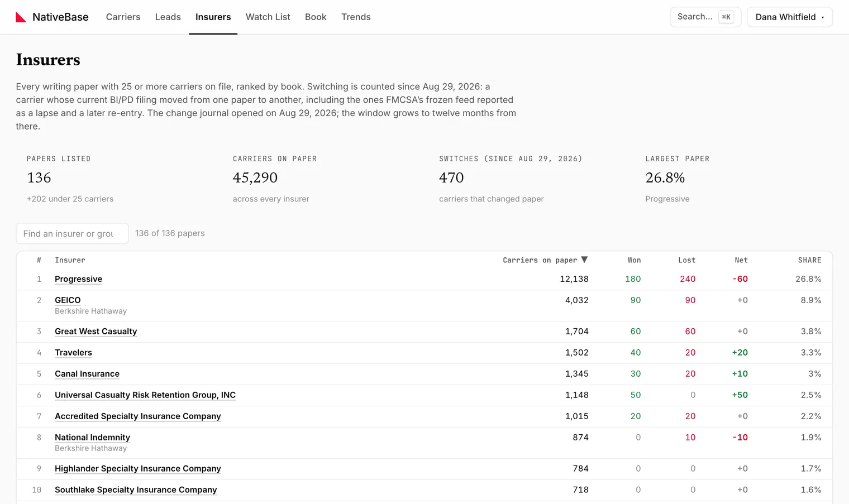Image resolution: width=849 pixels, height=504 pixels.
Task: Click the sort arrow beside Carriers on paper
Action: coord(584,260)
